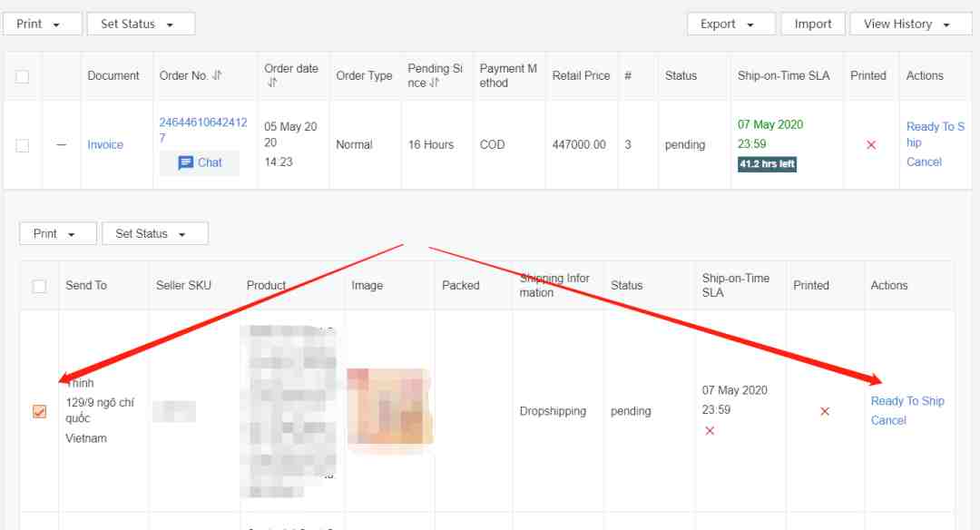
Task: Sort by Order No. column arrows
Action: click(217, 75)
